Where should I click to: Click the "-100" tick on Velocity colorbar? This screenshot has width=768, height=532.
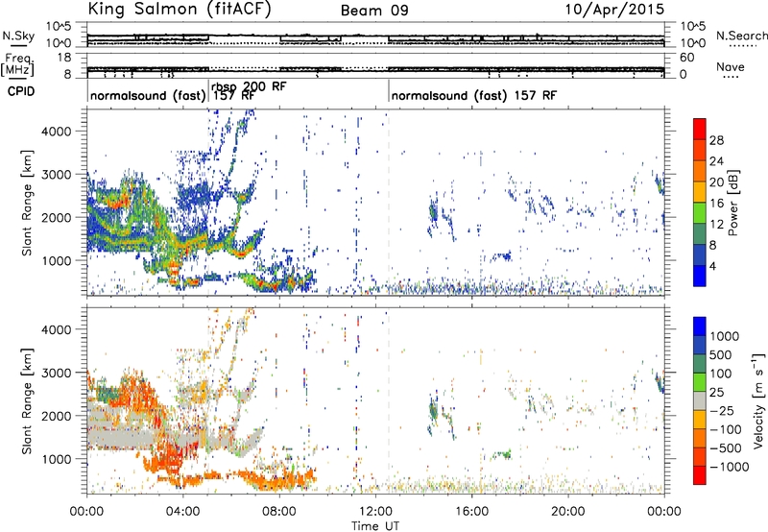[726, 429]
